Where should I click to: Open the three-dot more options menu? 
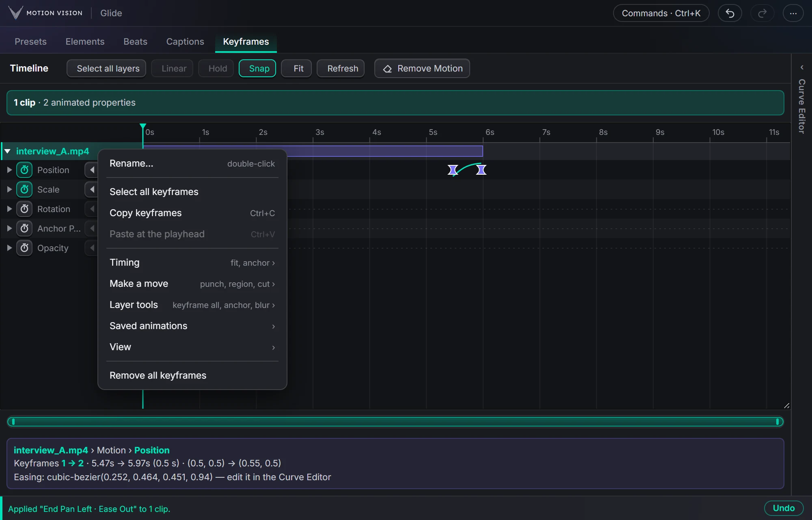click(x=793, y=13)
